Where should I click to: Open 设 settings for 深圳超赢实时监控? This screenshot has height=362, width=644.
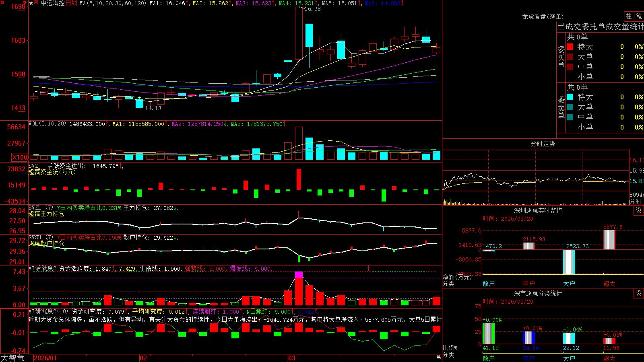639,210
